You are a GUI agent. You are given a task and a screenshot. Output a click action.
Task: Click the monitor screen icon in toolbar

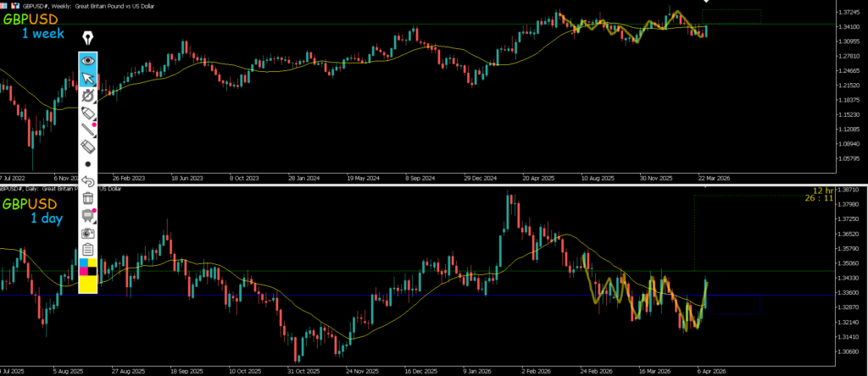click(x=88, y=215)
